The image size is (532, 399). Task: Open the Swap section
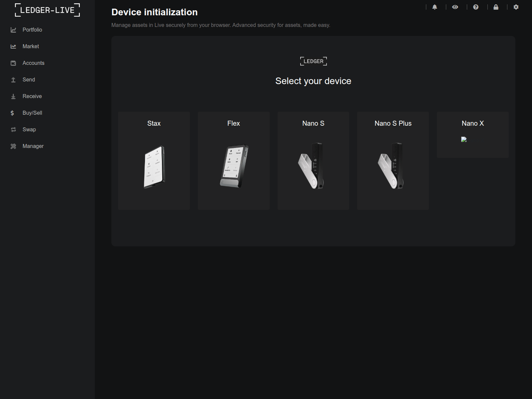pyautogui.click(x=29, y=129)
